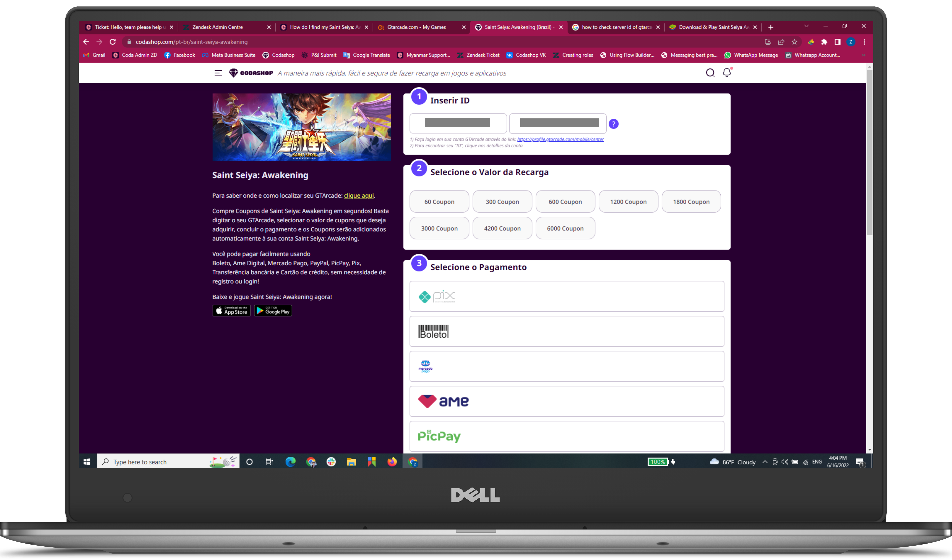Expand the bookmarks bar overflow chevron
The height and width of the screenshot is (560, 952).
click(863, 55)
